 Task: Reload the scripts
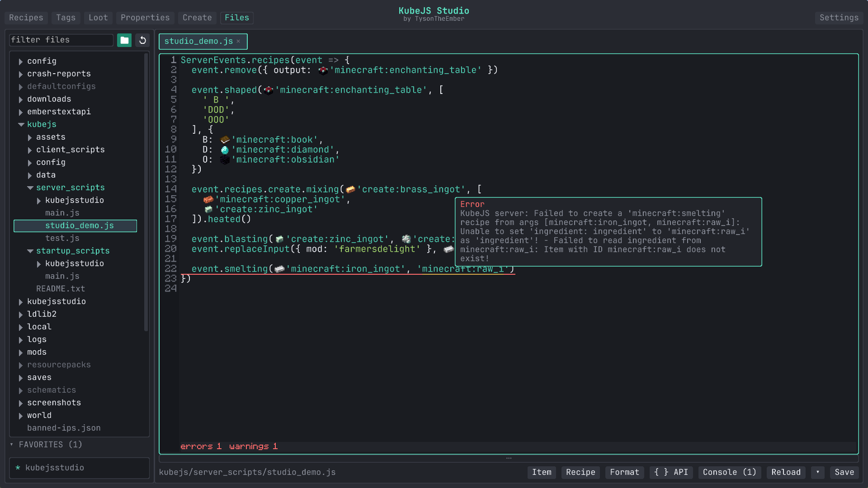[786, 472]
